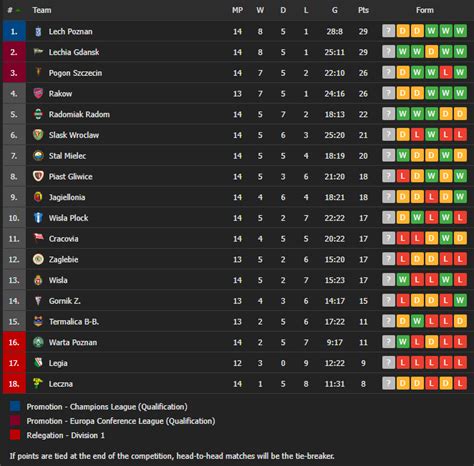Open the Lechia Gdansk team link
This screenshot has width=474, height=466.
(74, 52)
